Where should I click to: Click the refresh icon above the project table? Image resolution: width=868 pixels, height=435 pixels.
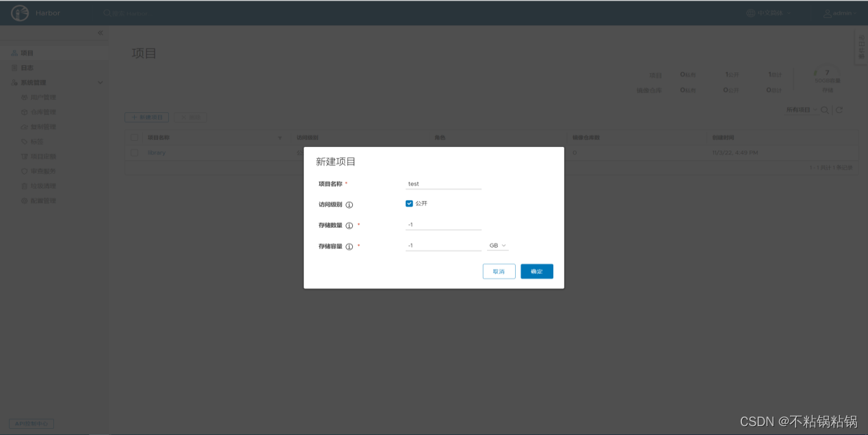(839, 110)
